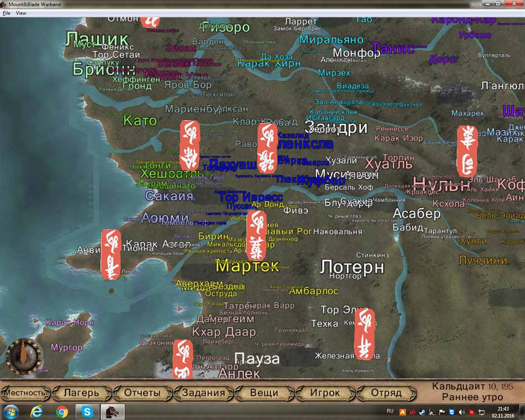Select the red banner above Мартек
This screenshot has width=525, height=420.
256,235
